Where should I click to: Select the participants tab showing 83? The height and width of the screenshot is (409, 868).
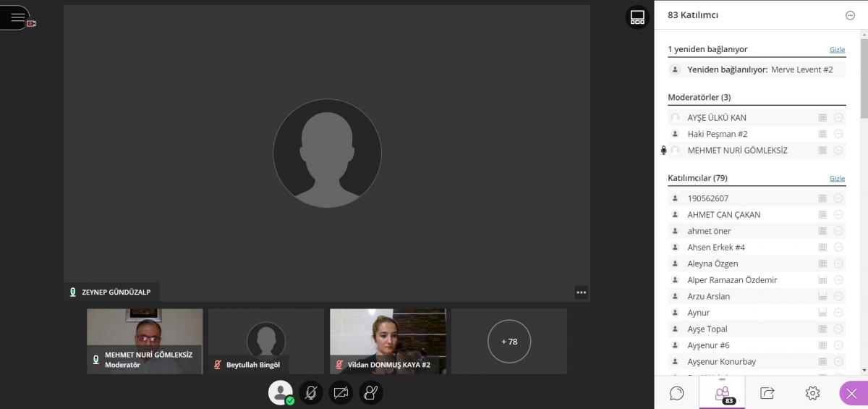pos(722,392)
